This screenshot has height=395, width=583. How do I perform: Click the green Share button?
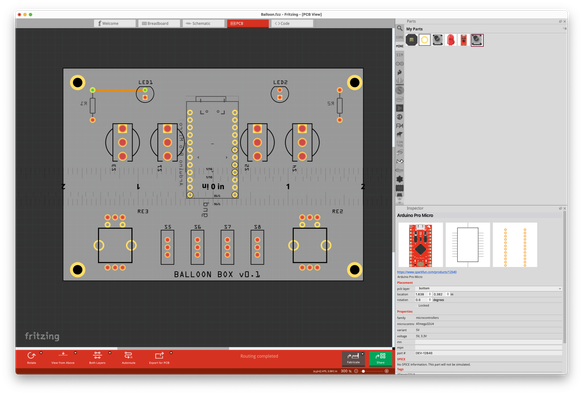pos(380,358)
